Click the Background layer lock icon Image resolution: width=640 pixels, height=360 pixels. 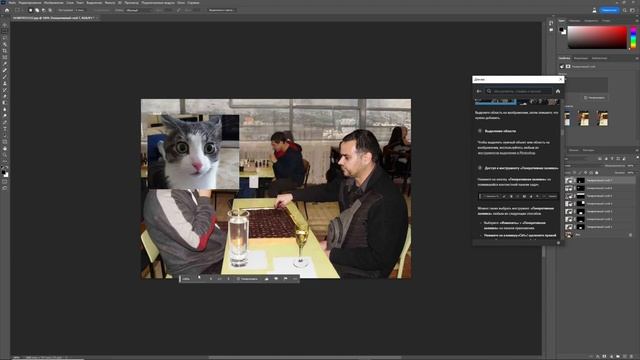[631, 235]
